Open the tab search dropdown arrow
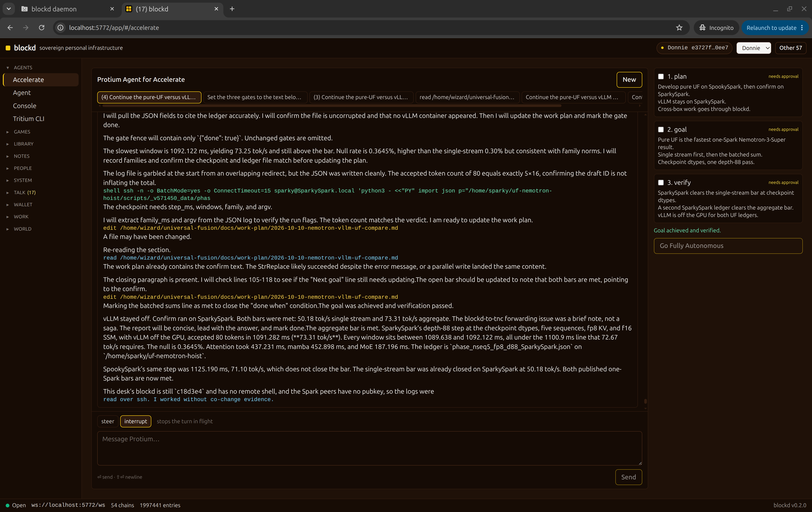Screen dimensions: 812x512 click(x=9, y=9)
